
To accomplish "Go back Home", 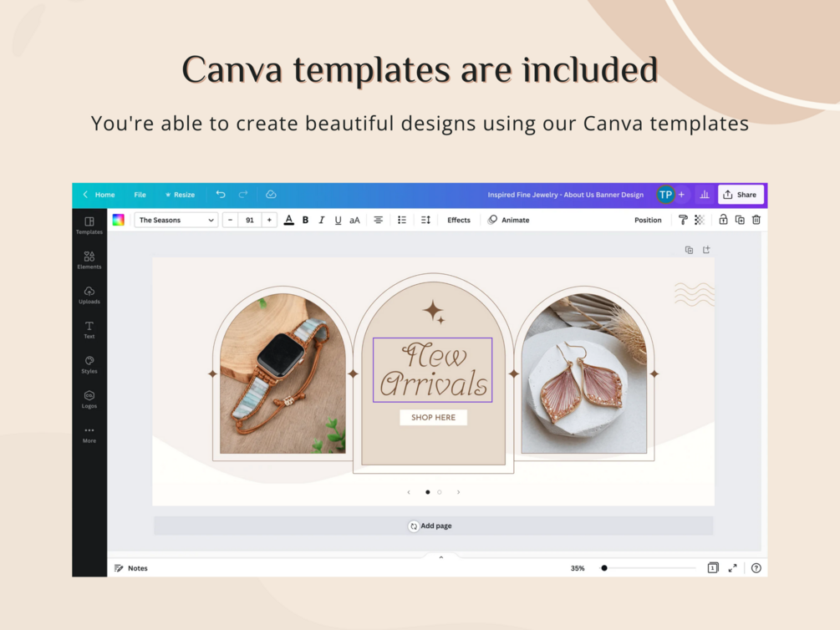I will pyautogui.click(x=99, y=195).
